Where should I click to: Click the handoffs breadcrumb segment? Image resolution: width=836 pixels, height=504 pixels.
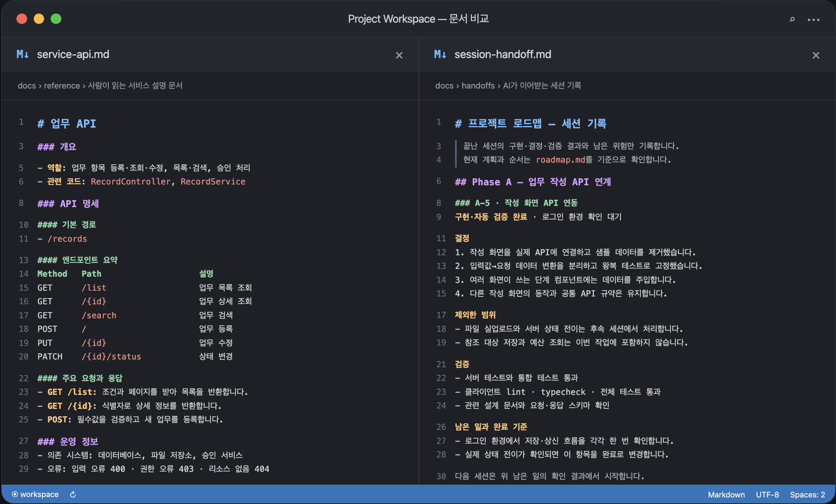[x=478, y=86]
